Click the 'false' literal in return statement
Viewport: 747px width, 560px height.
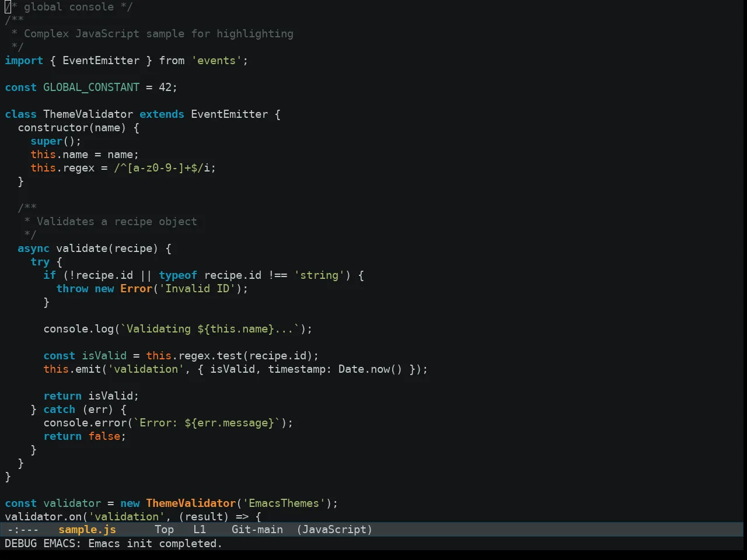coord(104,436)
